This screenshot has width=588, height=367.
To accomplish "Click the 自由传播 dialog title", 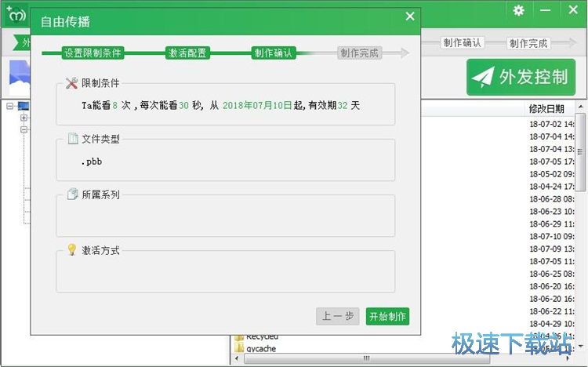I will 65,22.
